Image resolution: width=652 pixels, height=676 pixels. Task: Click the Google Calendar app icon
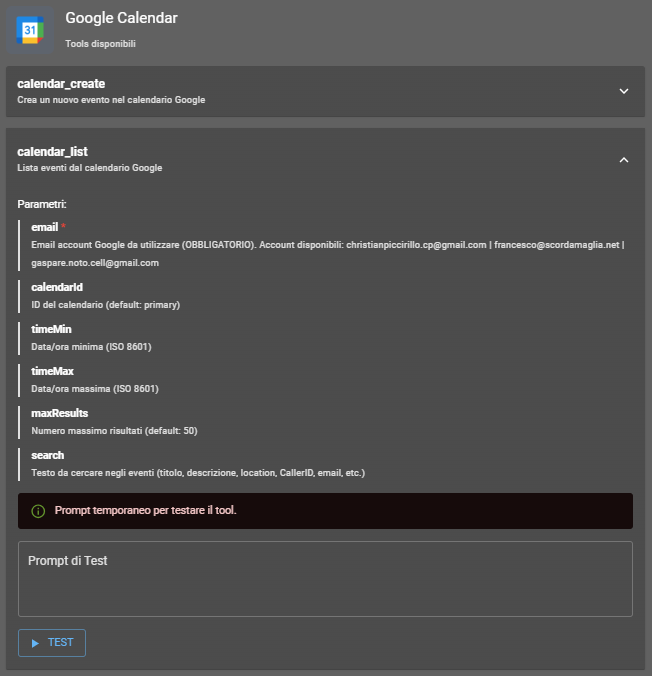click(31, 31)
